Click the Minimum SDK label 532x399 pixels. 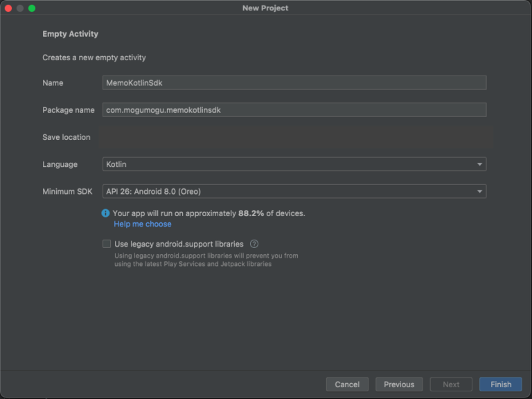click(x=67, y=191)
